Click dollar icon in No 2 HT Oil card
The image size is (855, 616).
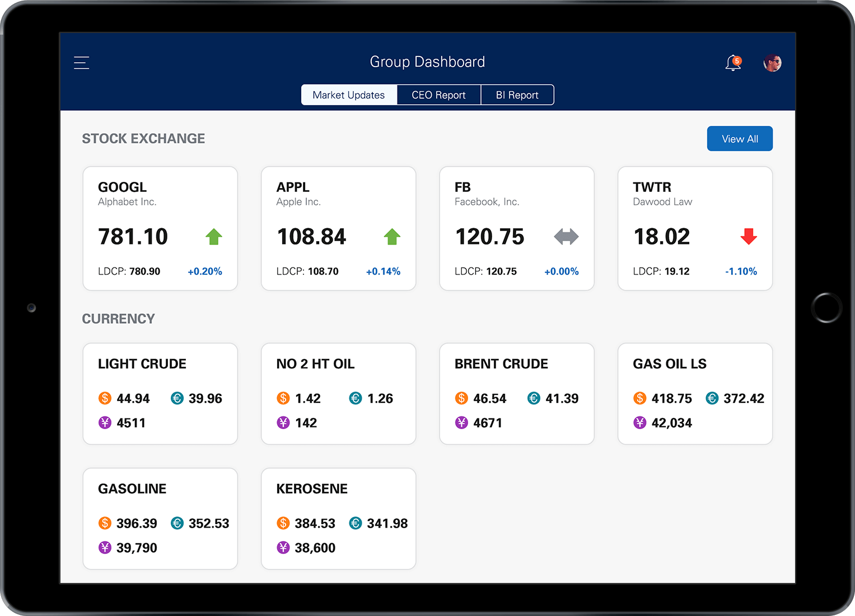[283, 398]
